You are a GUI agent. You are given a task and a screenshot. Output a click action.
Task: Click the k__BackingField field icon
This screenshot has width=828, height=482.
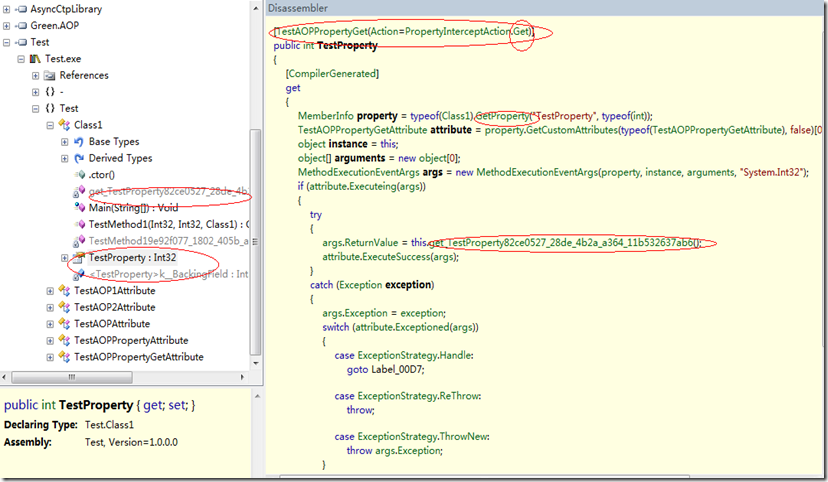coord(79,274)
